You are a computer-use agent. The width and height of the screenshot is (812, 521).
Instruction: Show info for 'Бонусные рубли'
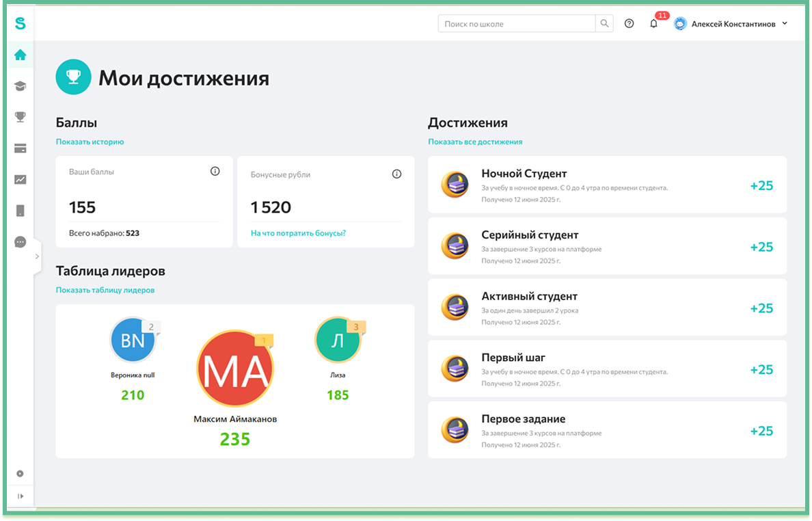[396, 174]
